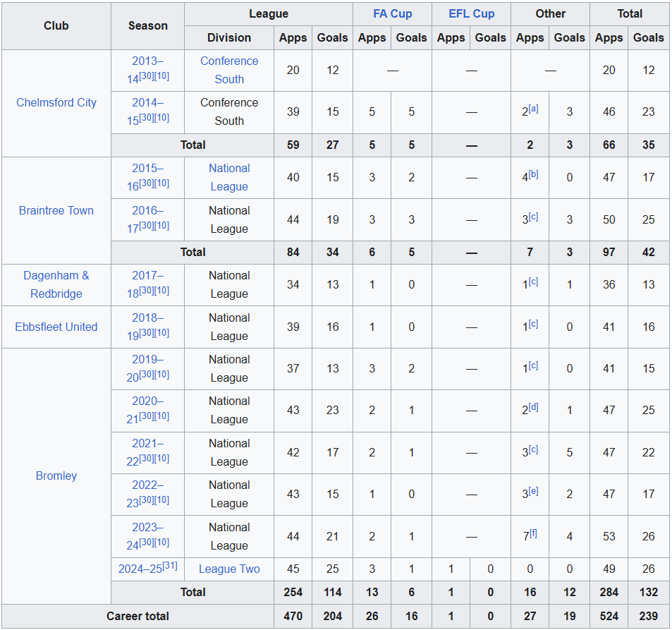Select Braintree Town total apps value 97
672x630 pixels.
point(609,252)
